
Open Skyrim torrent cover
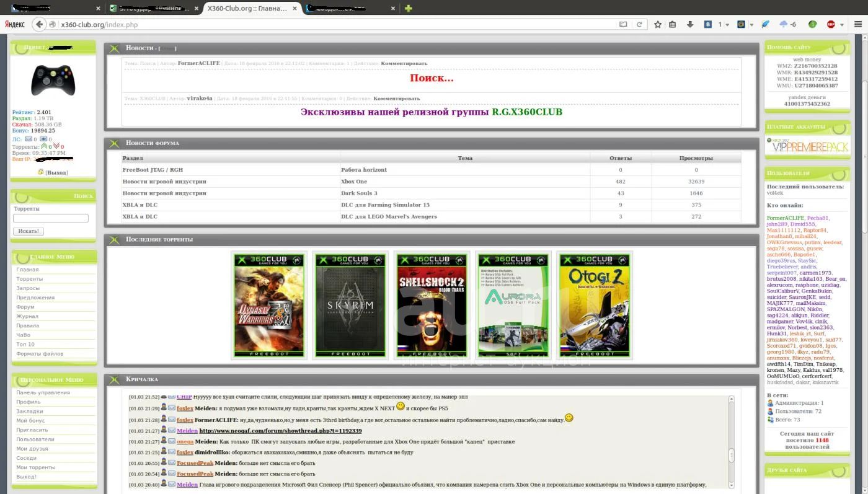pos(350,305)
